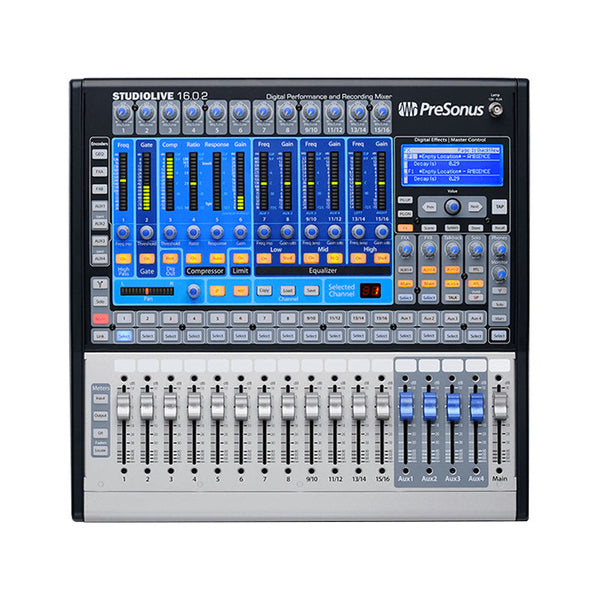Click the 15/16 trim knob in the top row
Image resolution: width=600 pixels, height=600 pixels.
tap(381, 112)
